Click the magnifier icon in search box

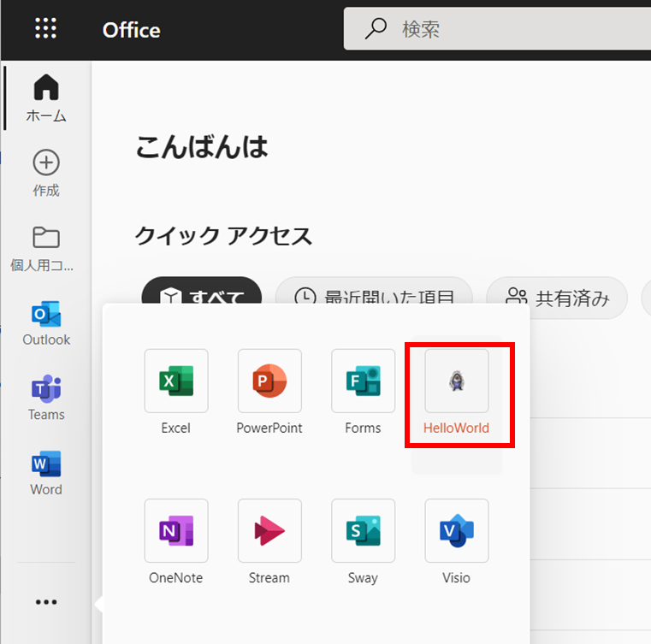(376, 28)
